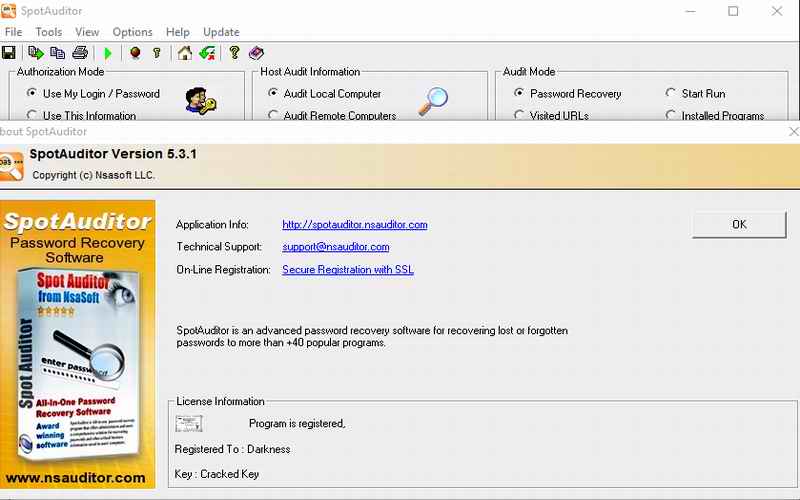The height and width of the screenshot is (500, 800).
Task: Click the Copy toolbar icon
Action: [58, 53]
